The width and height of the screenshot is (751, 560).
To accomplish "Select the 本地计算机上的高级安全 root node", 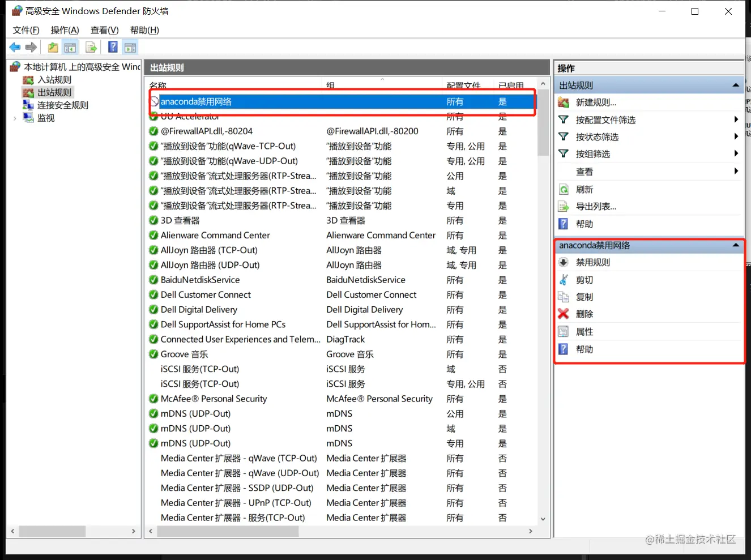I will [82, 67].
